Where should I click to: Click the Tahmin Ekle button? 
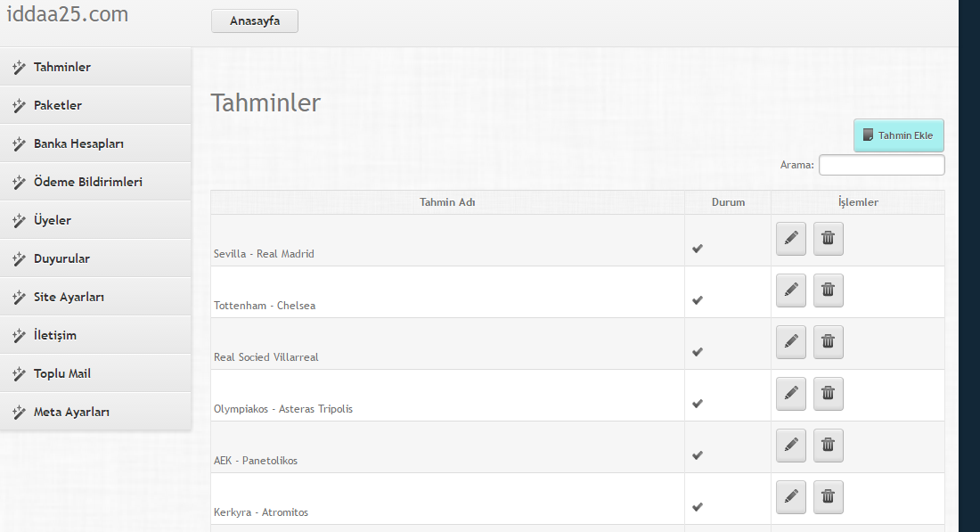(899, 135)
